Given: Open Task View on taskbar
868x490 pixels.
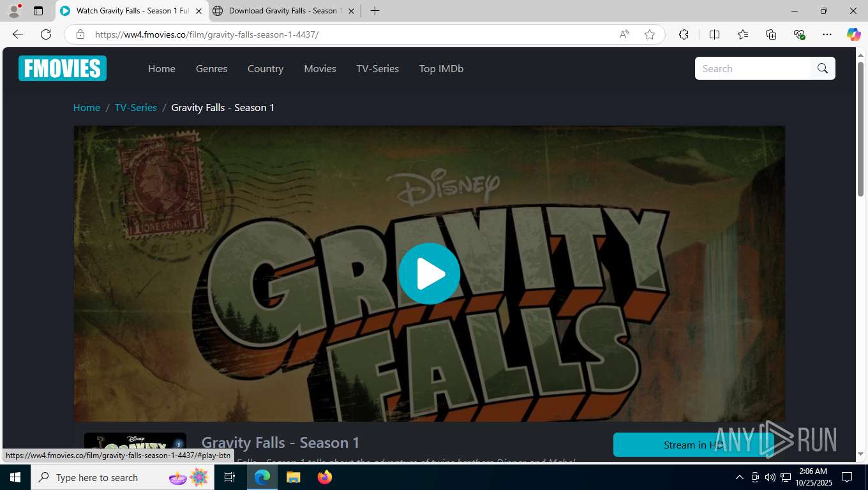Looking at the screenshot, I should pyautogui.click(x=230, y=477).
